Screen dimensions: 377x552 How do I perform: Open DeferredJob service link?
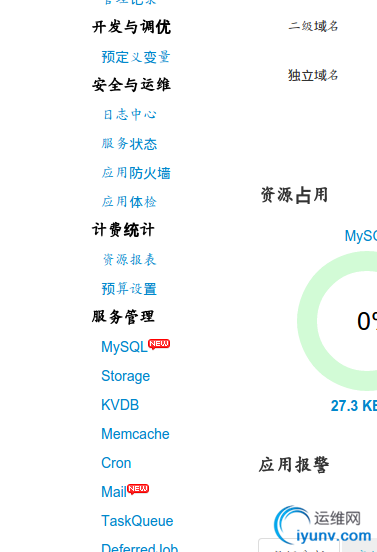coord(140,547)
